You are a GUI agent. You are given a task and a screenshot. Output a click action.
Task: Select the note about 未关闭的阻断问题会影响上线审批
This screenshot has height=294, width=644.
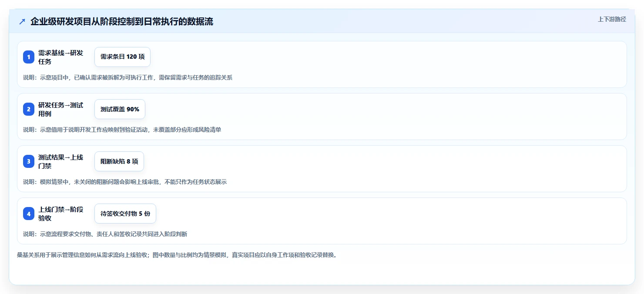[125, 182]
